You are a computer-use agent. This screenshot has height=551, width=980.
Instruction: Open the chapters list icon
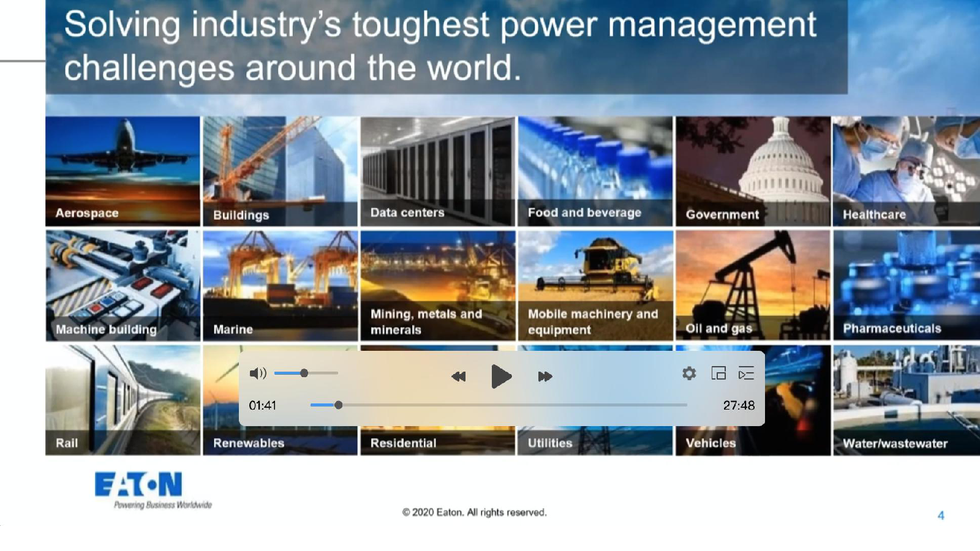(x=746, y=373)
